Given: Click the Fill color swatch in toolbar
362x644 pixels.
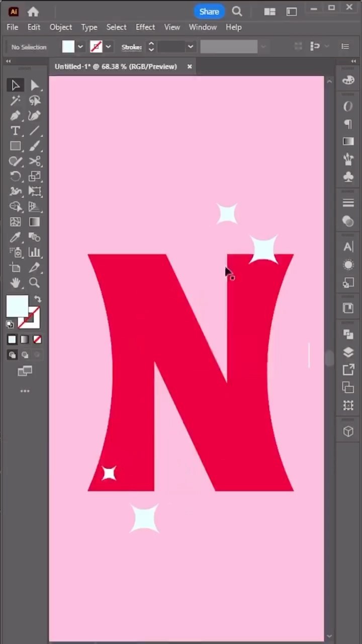Looking at the screenshot, I should pos(17,306).
